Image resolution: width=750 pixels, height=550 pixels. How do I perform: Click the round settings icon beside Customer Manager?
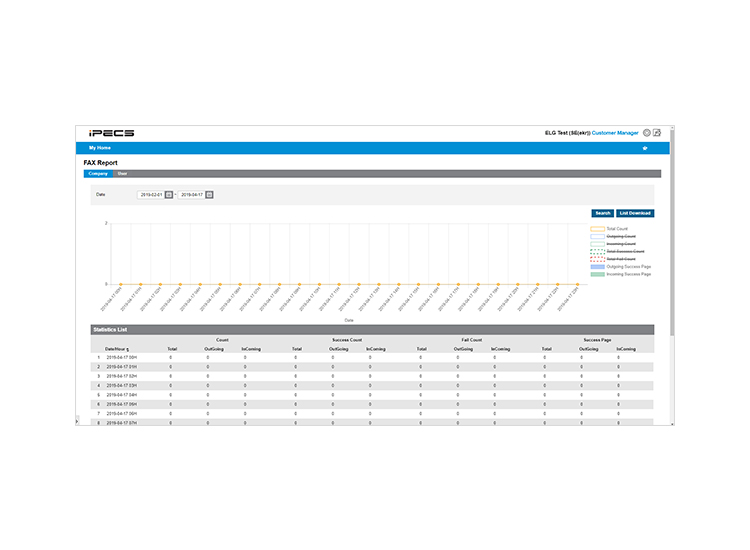point(646,133)
